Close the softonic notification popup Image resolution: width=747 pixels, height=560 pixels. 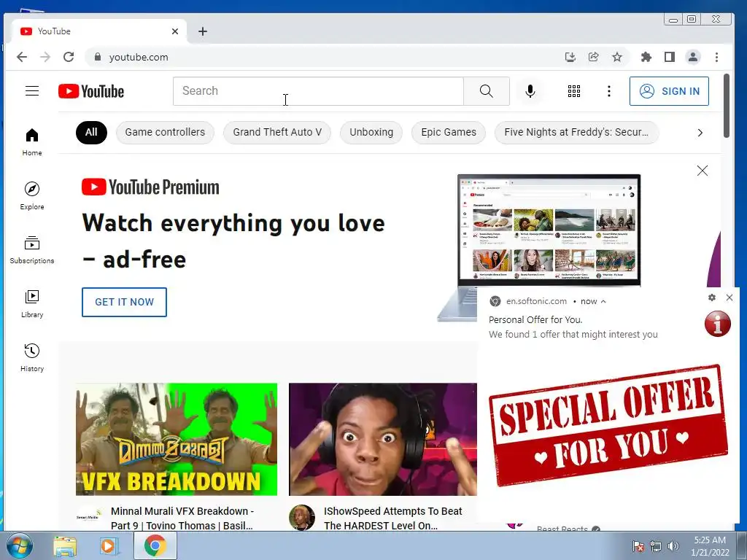tap(729, 297)
